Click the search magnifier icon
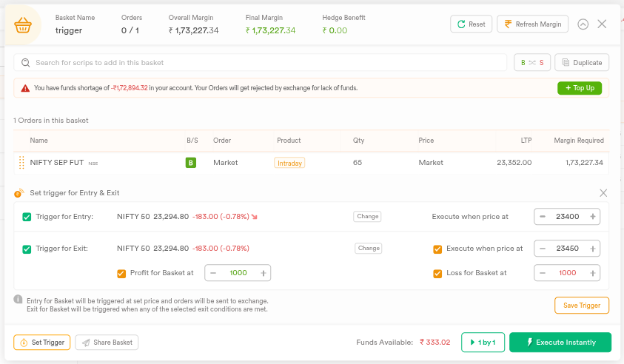624x364 pixels. (25, 62)
